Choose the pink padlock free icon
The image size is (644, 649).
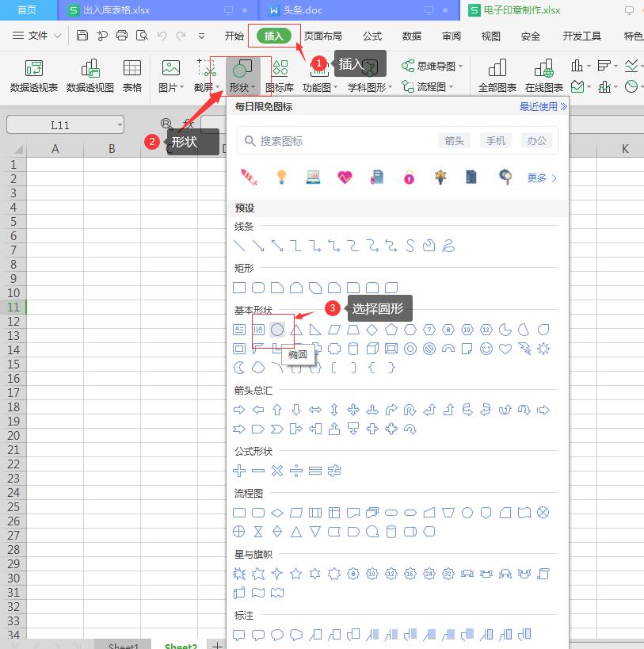408,178
